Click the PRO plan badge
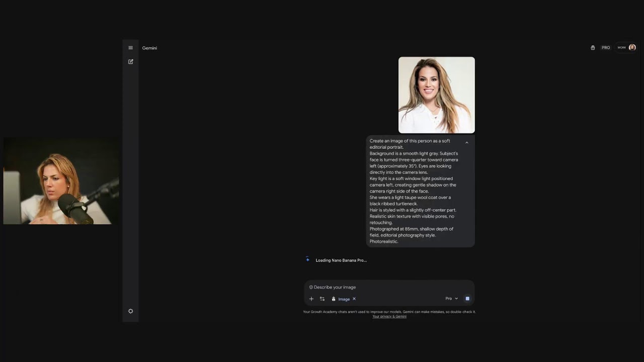The image size is (644, 362). (606, 48)
